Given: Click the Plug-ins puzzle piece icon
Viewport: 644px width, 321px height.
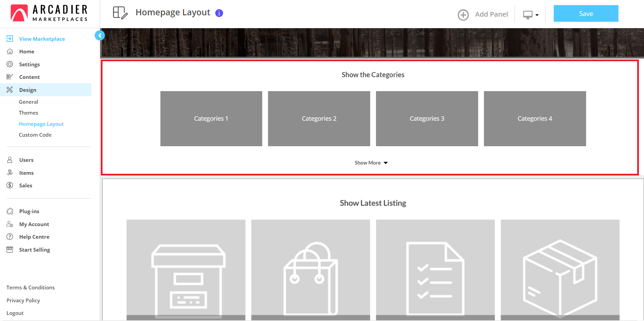Looking at the screenshot, I should click(x=10, y=211).
